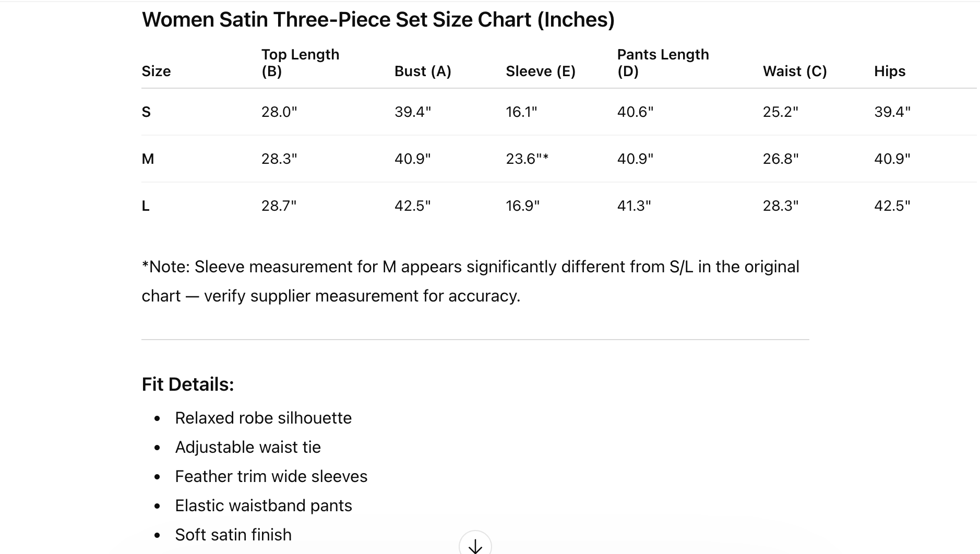The image size is (980, 554).
Task: Select the Hips column header
Action: coord(889,71)
